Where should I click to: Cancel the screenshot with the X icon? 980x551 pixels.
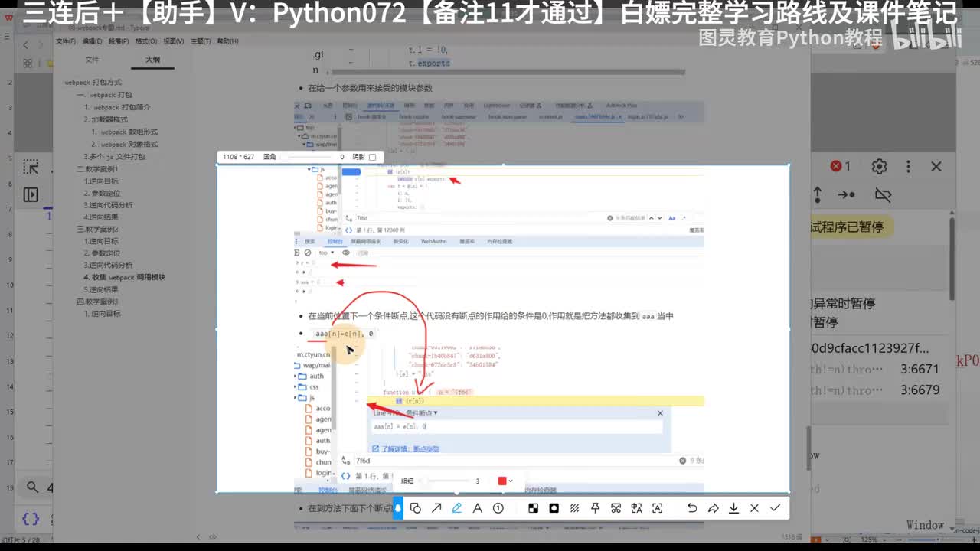tap(754, 508)
